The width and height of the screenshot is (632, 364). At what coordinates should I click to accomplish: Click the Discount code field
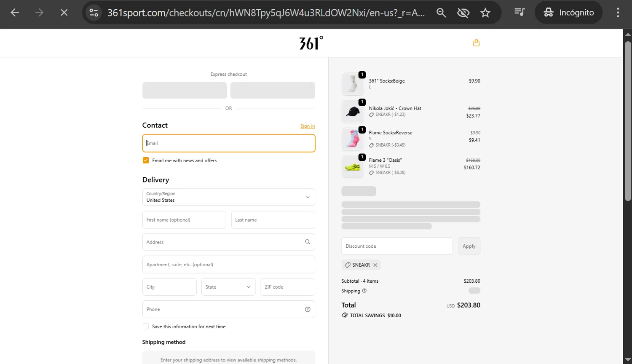[397, 246]
